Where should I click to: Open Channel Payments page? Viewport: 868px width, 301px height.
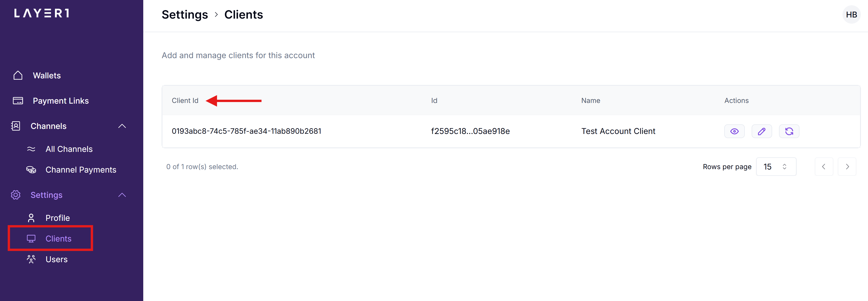[x=80, y=170]
